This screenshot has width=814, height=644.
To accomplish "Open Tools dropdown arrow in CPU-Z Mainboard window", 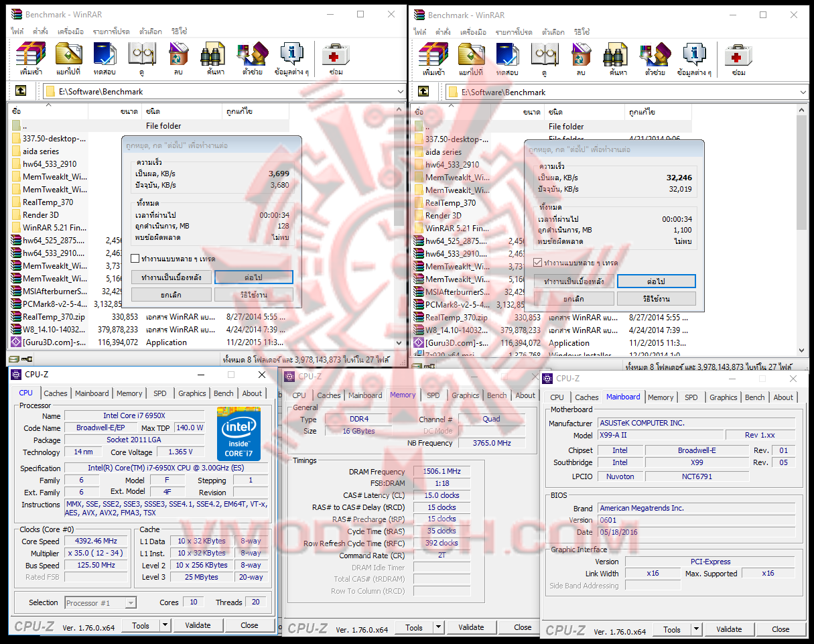I will pyautogui.click(x=697, y=629).
